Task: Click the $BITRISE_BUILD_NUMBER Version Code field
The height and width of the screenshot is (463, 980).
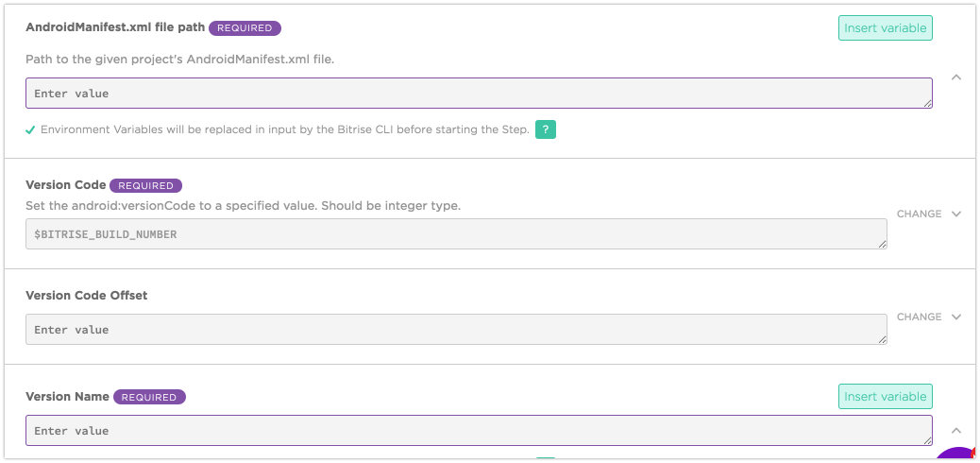Action: (455, 234)
